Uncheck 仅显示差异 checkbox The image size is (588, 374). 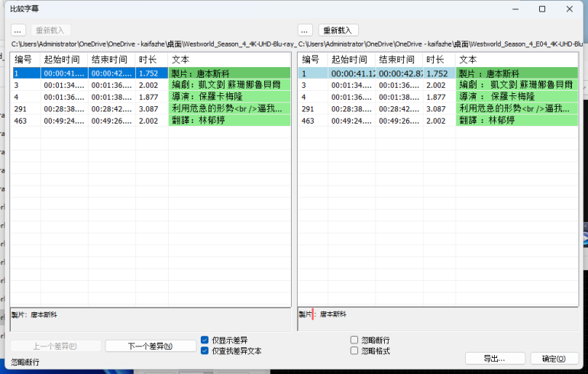tap(205, 340)
